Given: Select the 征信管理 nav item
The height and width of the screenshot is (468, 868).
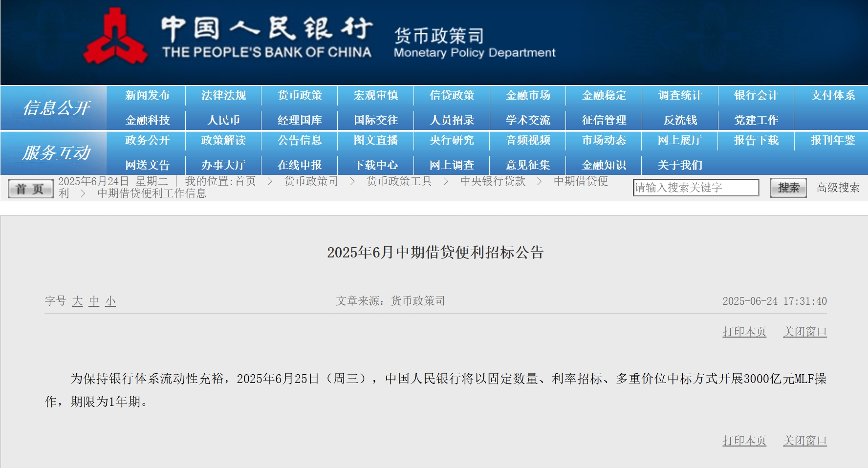Looking at the screenshot, I should (604, 120).
